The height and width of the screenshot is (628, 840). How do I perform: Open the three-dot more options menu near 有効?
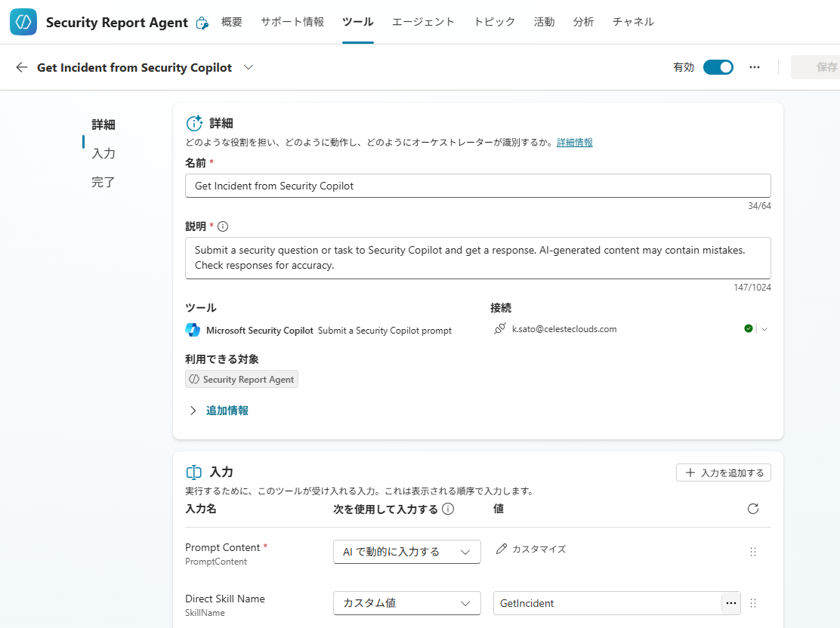pyautogui.click(x=755, y=67)
